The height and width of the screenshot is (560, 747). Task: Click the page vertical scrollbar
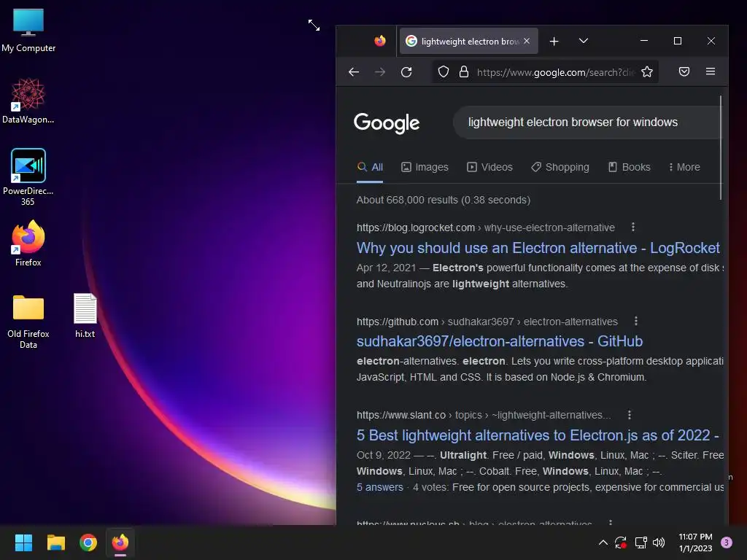click(x=721, y=147)
